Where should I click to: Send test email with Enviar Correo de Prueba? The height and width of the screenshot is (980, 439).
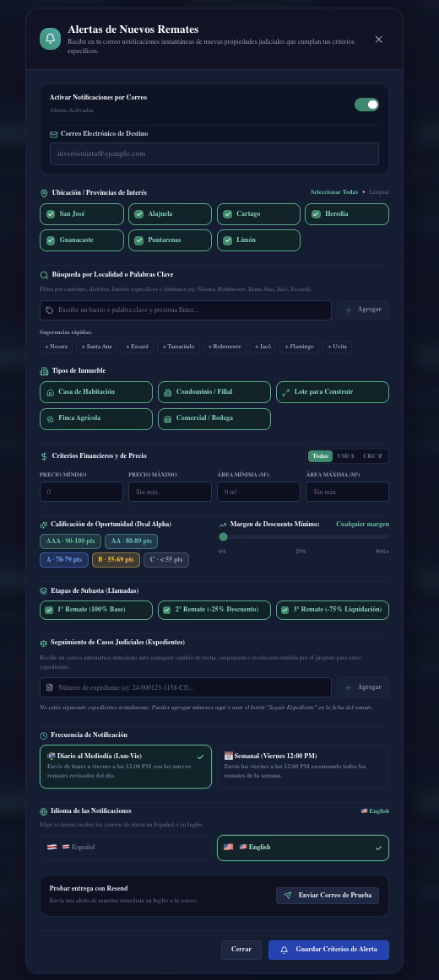pos(328,896)
